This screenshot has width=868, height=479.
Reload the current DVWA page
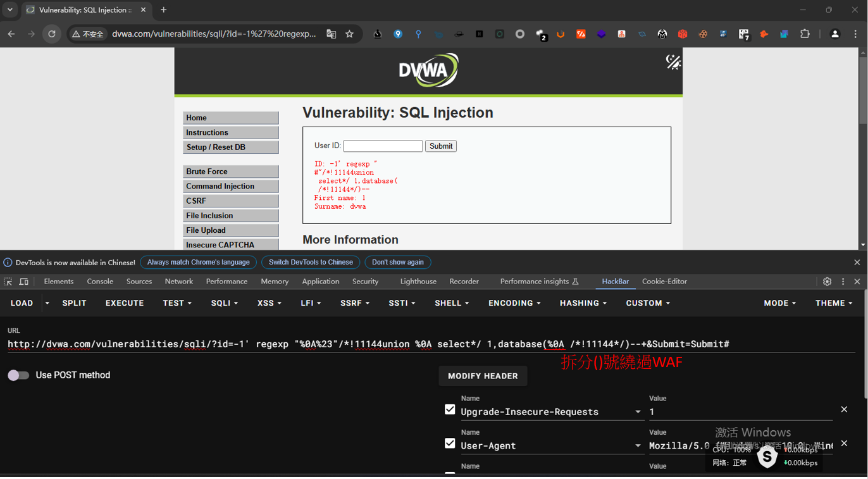[x=52, y=34]
